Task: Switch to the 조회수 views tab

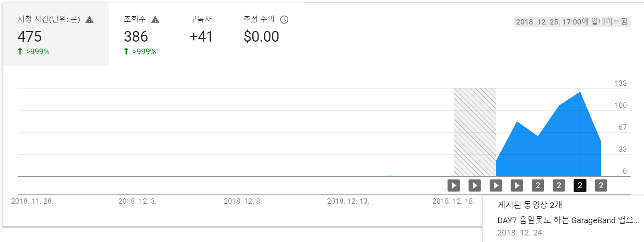Action: pos(141,35)
